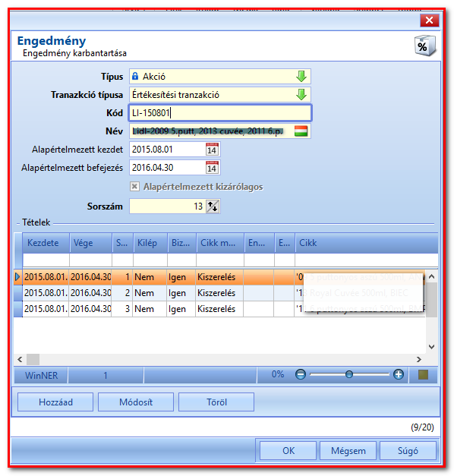Sort by Kilép column header
The width and height of the screenshot is (454, 476).
150,243
